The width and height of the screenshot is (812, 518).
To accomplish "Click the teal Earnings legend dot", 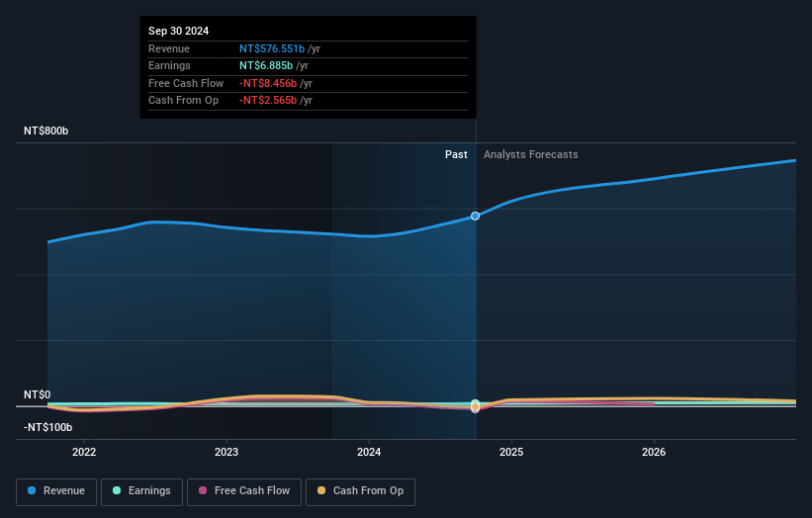I will pos(117,490).
